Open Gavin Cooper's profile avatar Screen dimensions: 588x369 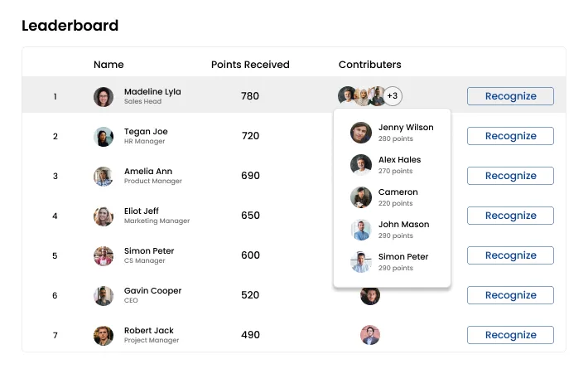(104, 295)
